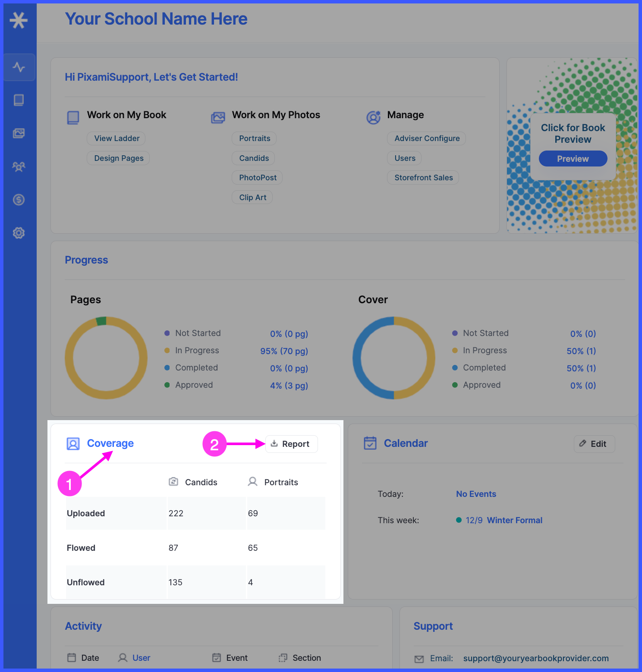Click the Coverage panel portrait icon
Screen dimensions: 642x672
(73, 443)
